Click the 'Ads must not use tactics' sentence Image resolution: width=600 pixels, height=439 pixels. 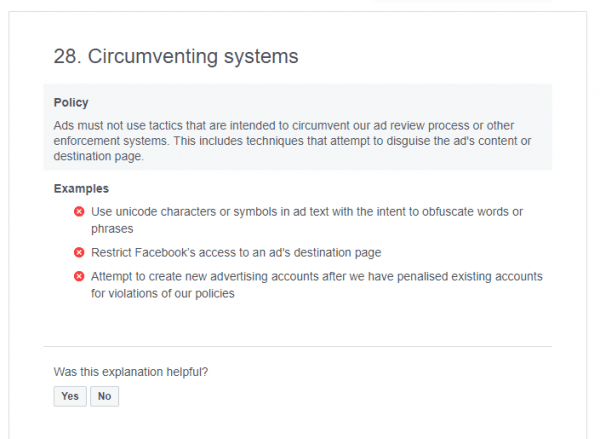[284, 126]
